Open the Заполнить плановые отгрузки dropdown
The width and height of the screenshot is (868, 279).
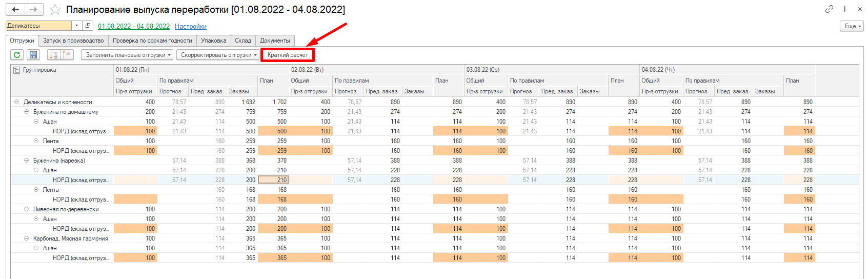pyautogui.click(x=128, y=55)
